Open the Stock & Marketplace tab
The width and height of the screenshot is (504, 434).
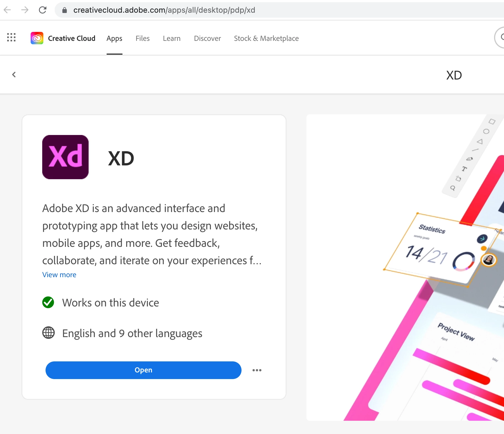pos(266,38)
